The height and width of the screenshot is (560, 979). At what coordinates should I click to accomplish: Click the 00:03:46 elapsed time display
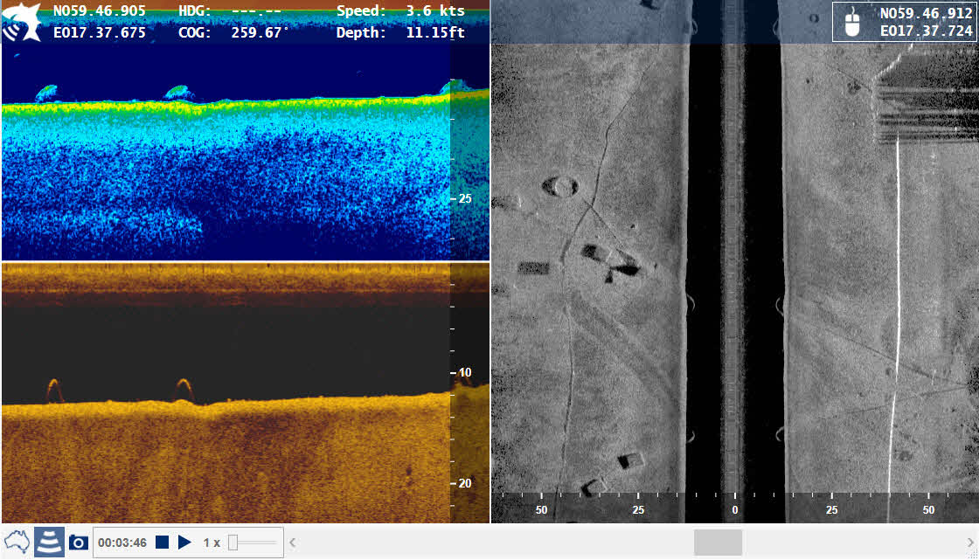pos(122,543)
